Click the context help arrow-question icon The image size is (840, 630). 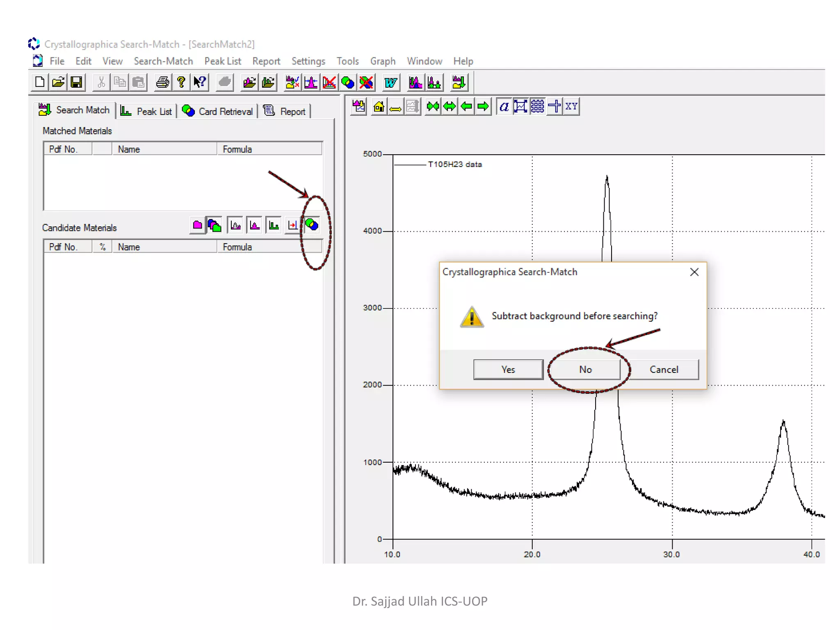[200, 82]
